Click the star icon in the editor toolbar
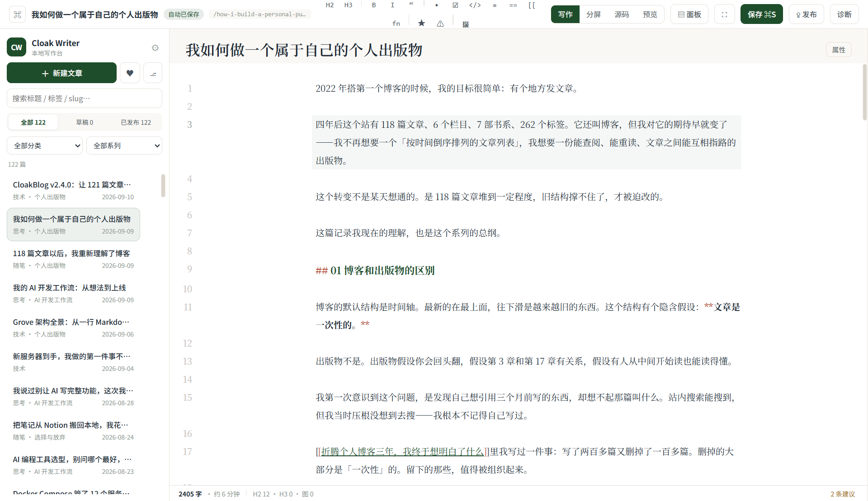 (x=421, y=23)
